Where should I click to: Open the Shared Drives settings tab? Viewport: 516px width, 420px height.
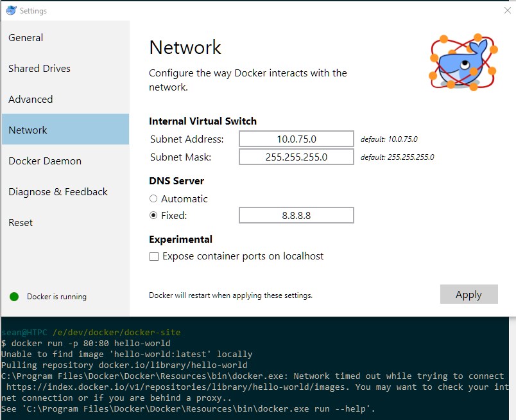coord(65,69)
